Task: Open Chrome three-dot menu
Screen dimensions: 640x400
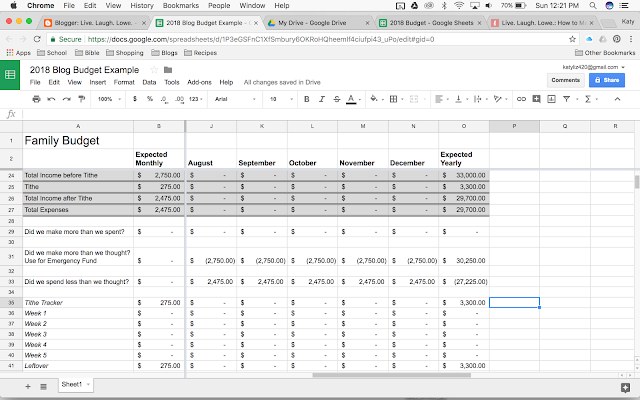Action: tap(631, 39)
